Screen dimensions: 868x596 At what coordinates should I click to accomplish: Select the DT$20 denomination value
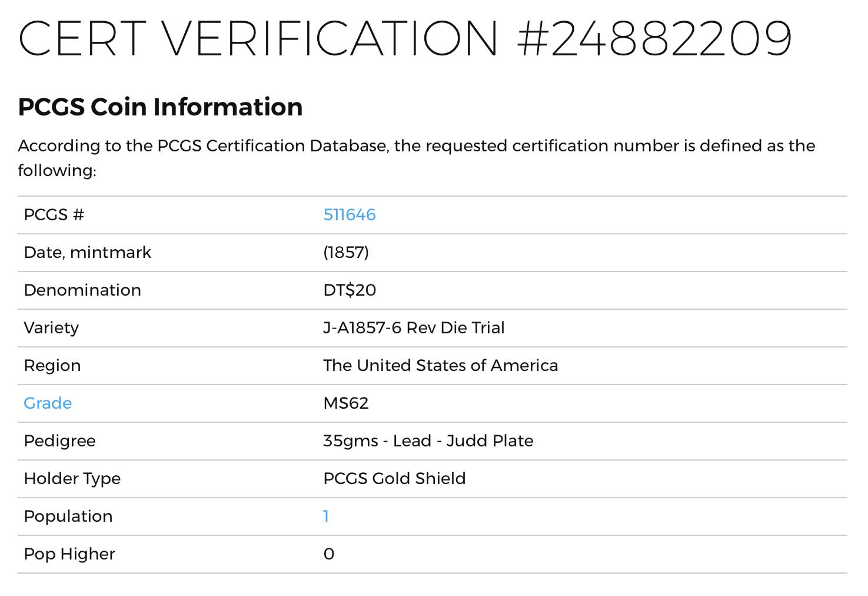[x=350, y=290]
